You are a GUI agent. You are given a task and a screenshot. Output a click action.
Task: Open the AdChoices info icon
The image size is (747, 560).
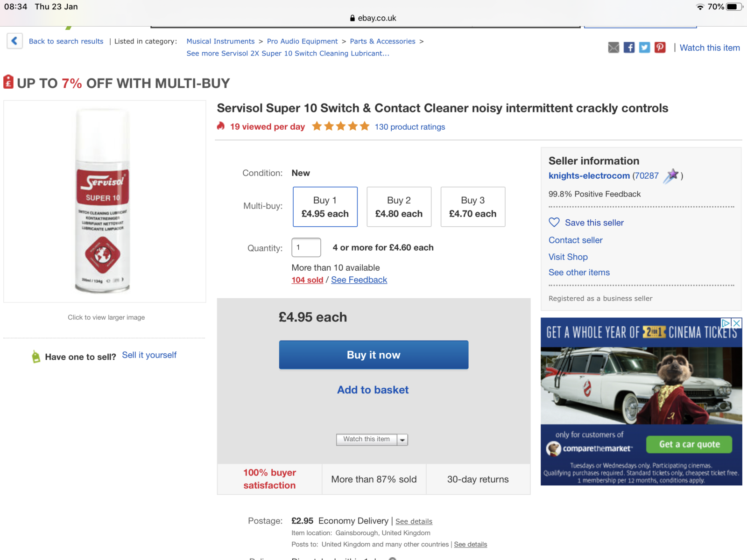[726, 323]
